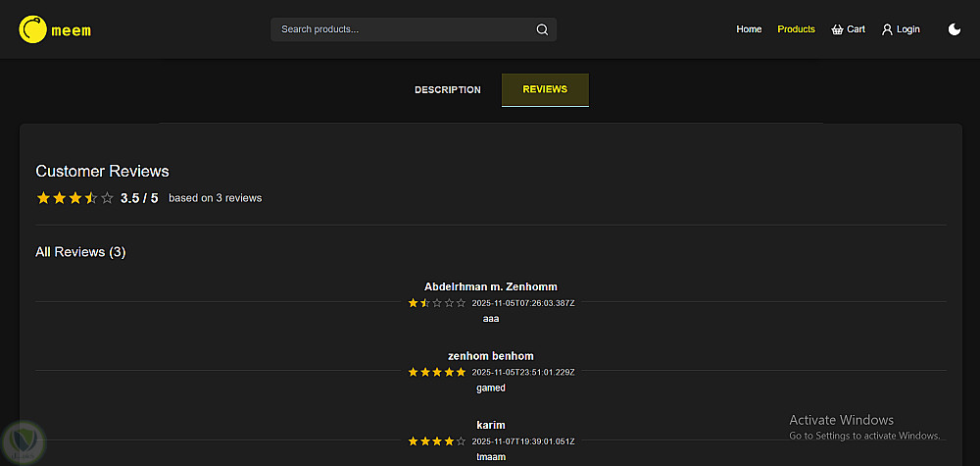This screenshot has width=980, height=466.
Task: Click reviewer name Abdelrhman m. Zenhomm
Action: (x=491, y=286)
